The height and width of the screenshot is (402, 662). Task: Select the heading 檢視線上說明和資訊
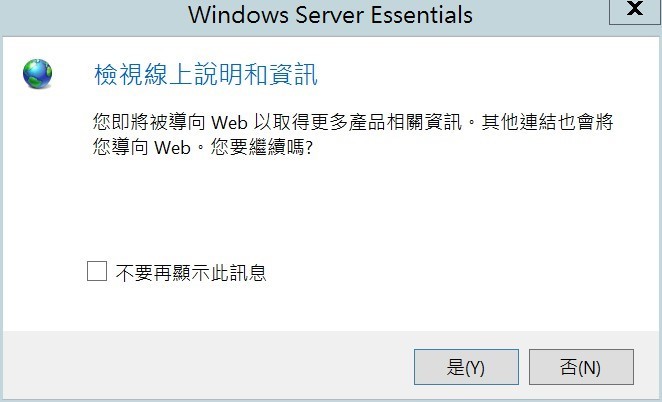pos(205,74)
